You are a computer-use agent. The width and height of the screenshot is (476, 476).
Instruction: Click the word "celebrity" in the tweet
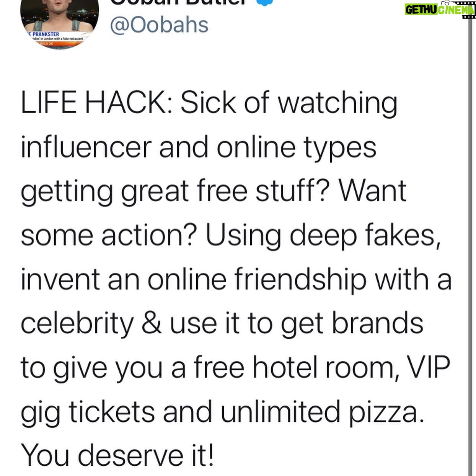(x=77, y=324)
